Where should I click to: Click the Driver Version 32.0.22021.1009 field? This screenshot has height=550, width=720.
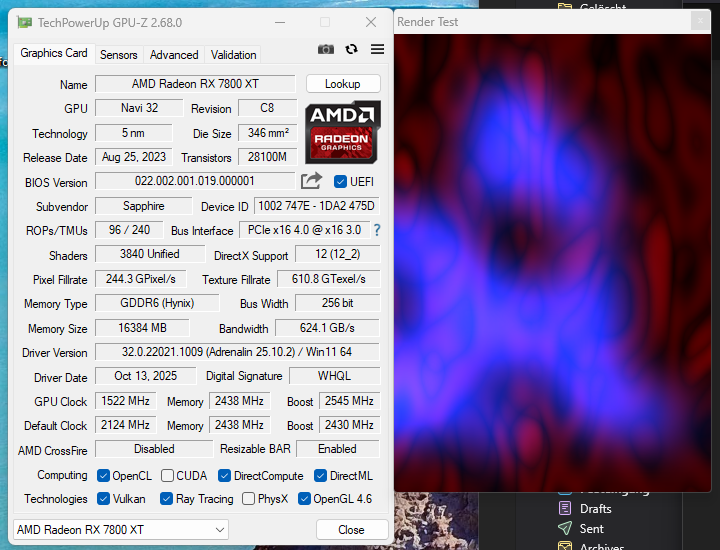[x=237, y=352]
